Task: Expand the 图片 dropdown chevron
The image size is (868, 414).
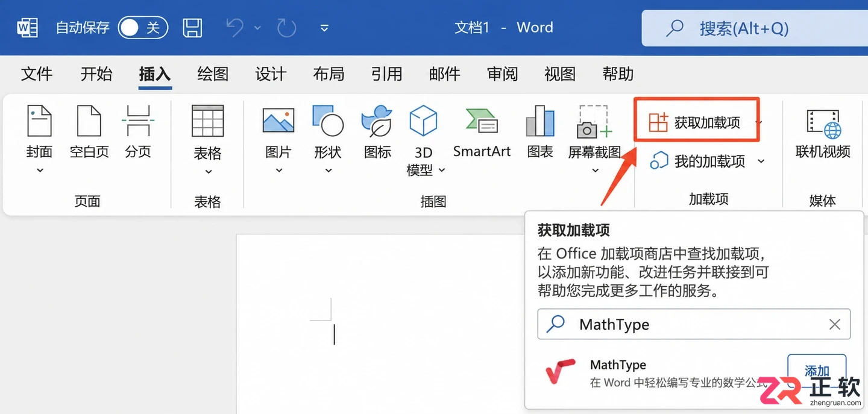Action: coord(279,171)
